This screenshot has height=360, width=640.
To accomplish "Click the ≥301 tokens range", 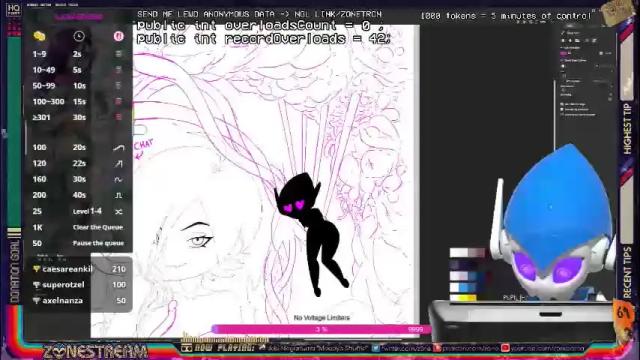I will pos(42,117).
